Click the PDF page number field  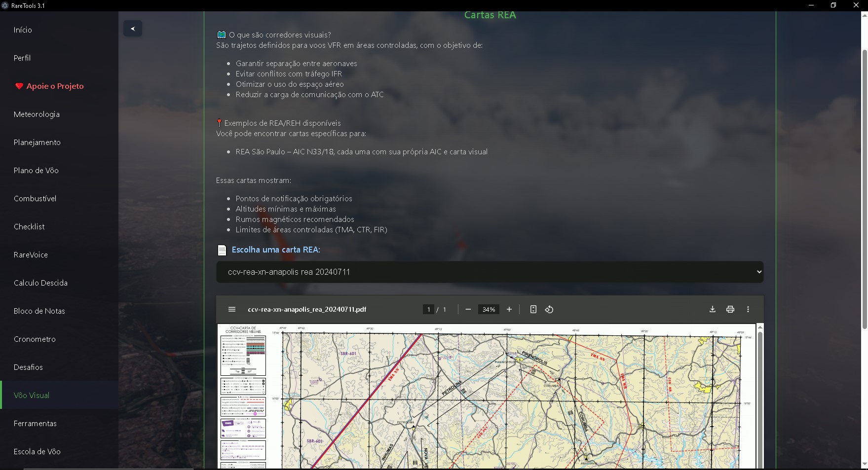pyautogui.click(x=428, y=309)
